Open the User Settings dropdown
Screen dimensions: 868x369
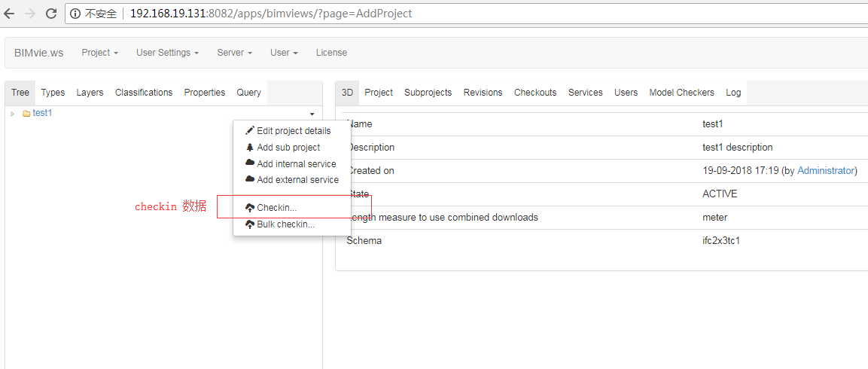(167, 53)
